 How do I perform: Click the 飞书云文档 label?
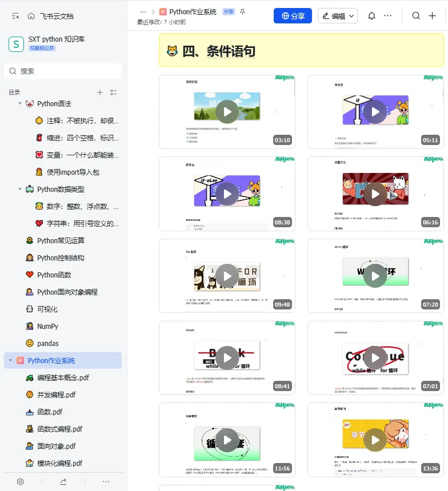57,17
